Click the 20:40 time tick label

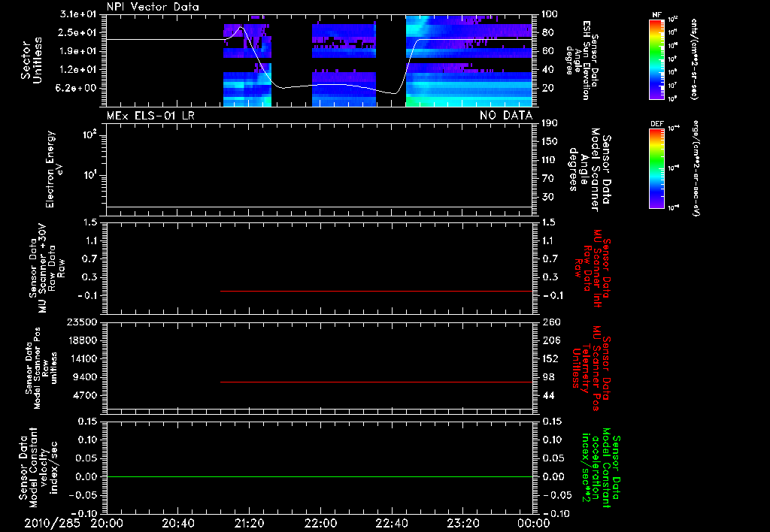click(x=177, y=523)
